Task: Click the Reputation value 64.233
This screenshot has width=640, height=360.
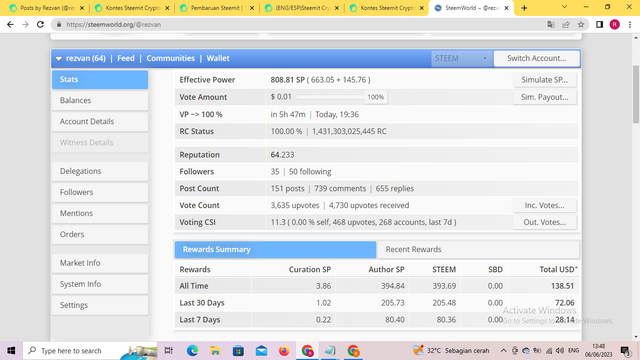Action: pyautogui.click(x=282, y=155)
